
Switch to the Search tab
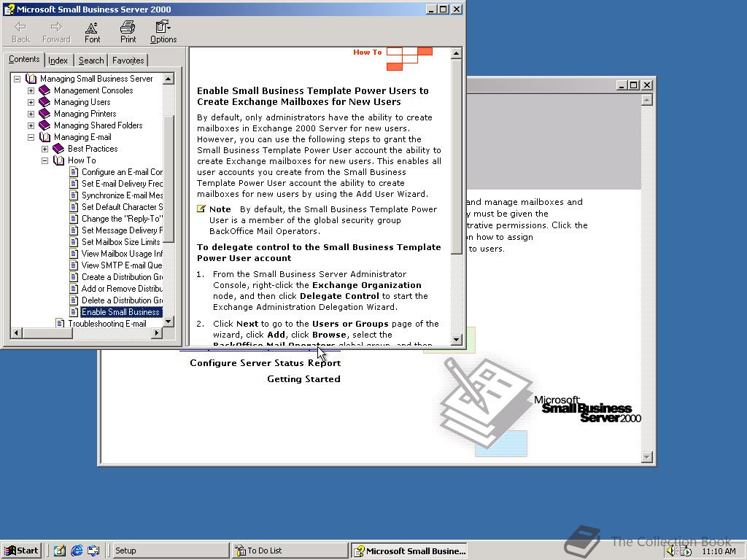91,61
